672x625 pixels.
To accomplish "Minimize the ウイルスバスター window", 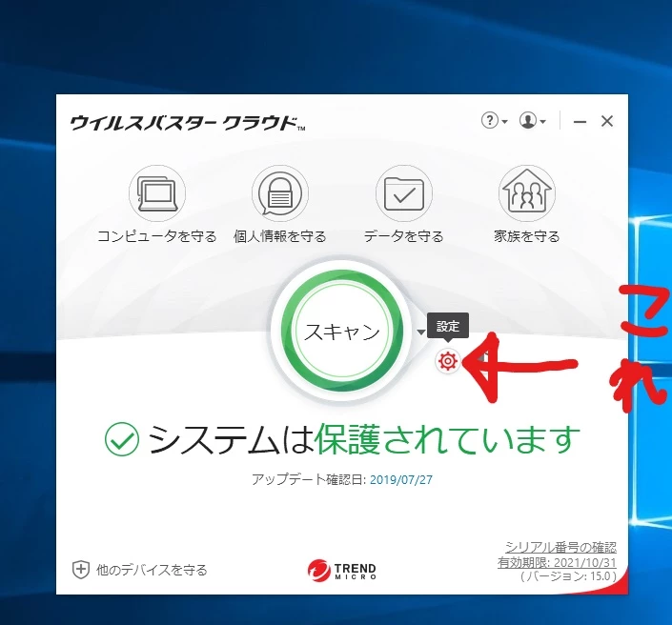I will (580, 122).
